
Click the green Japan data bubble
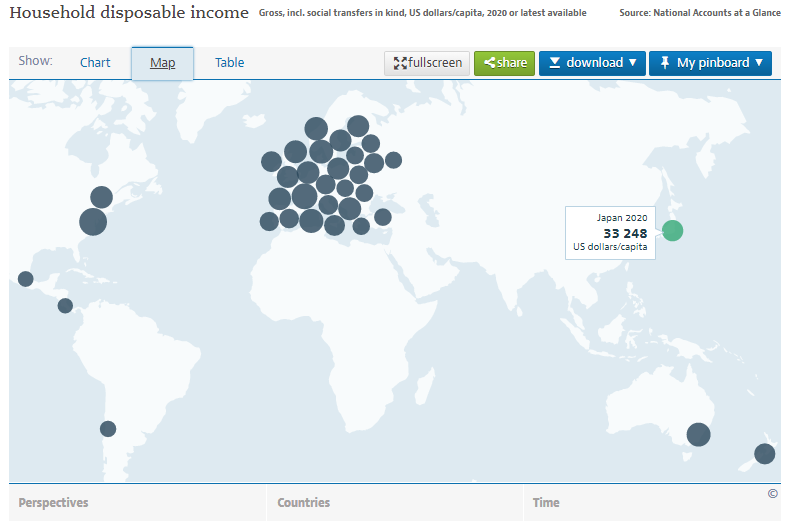click(672, 231)
